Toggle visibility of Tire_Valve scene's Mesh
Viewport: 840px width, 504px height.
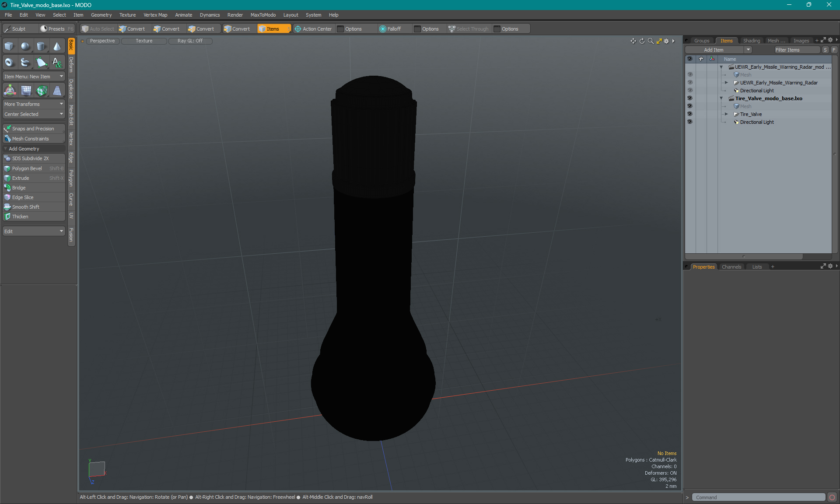pos(690,106)
